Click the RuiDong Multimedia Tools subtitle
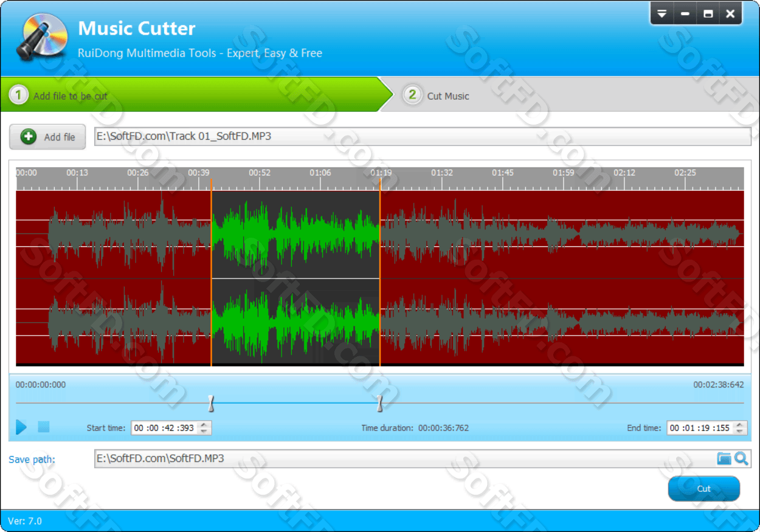Image resolution: width=760 pixels, height=532 pixels. (200, 53)
